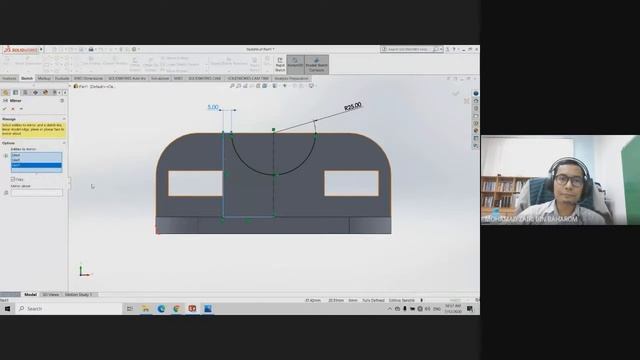Screen dimensions: 640x360
Task: Switch to Analysis Preparation tab
Action: click(291, 78)
